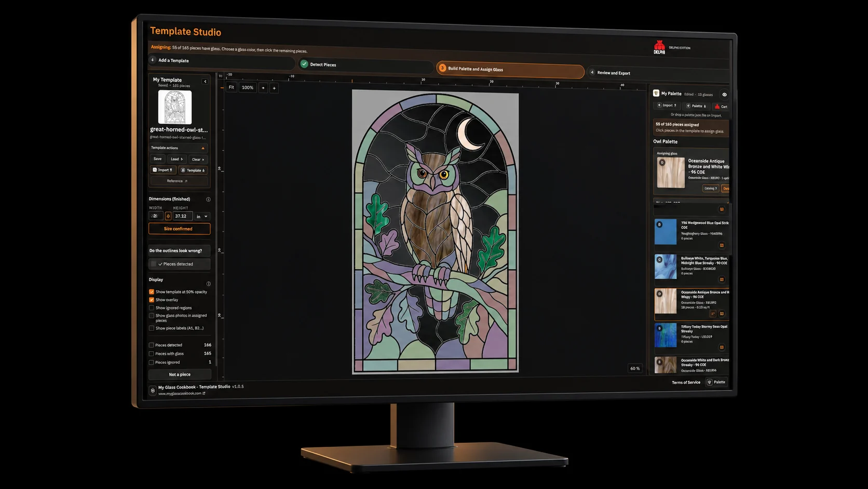Toggle Show template at 50% opacity

[x=152, y=292]
